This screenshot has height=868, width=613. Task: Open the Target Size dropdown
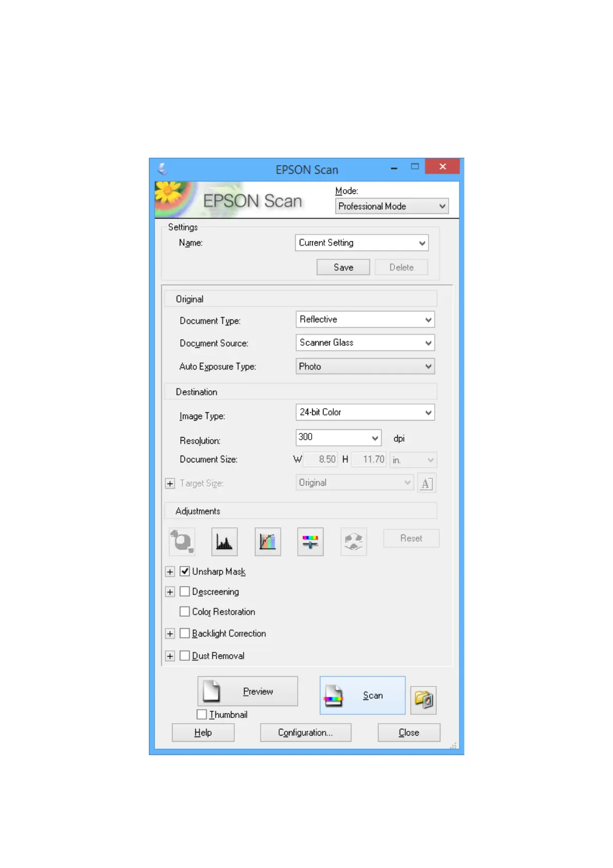[355, 483]
